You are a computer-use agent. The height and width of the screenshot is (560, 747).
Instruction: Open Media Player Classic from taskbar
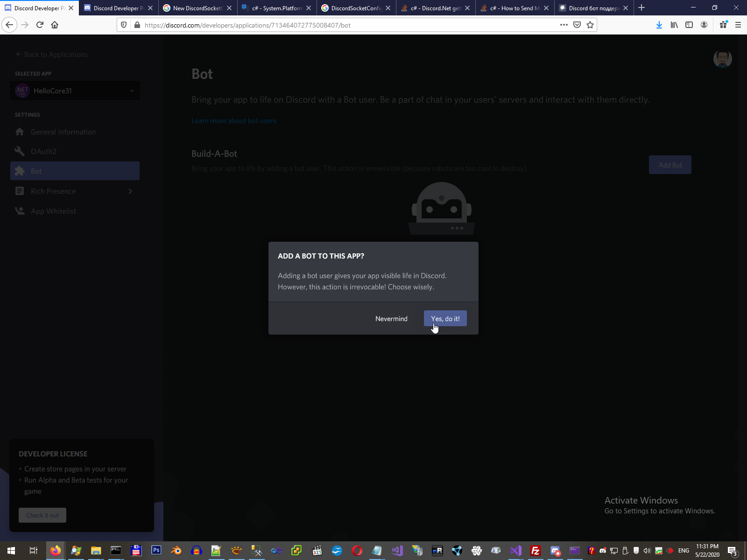pos(317,551)
